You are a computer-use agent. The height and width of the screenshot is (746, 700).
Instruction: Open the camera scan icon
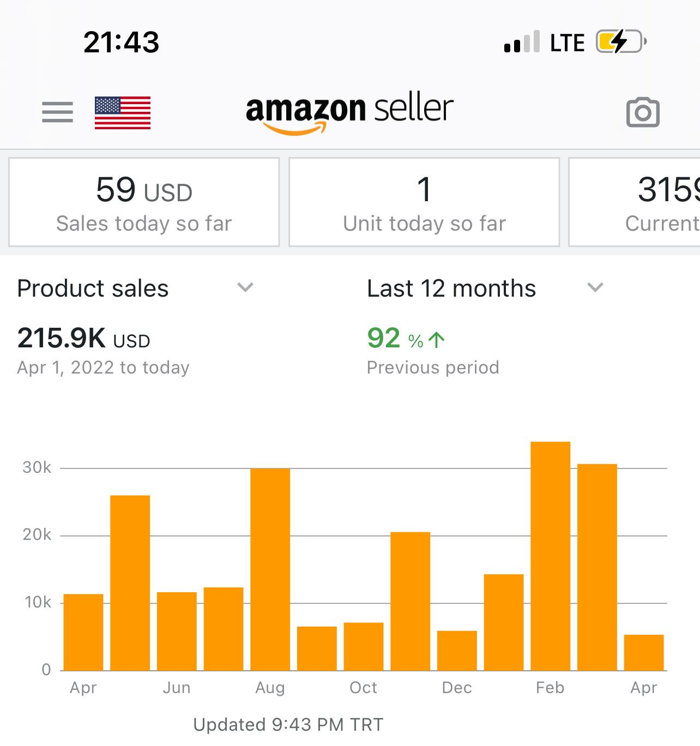tap(643, 112)
